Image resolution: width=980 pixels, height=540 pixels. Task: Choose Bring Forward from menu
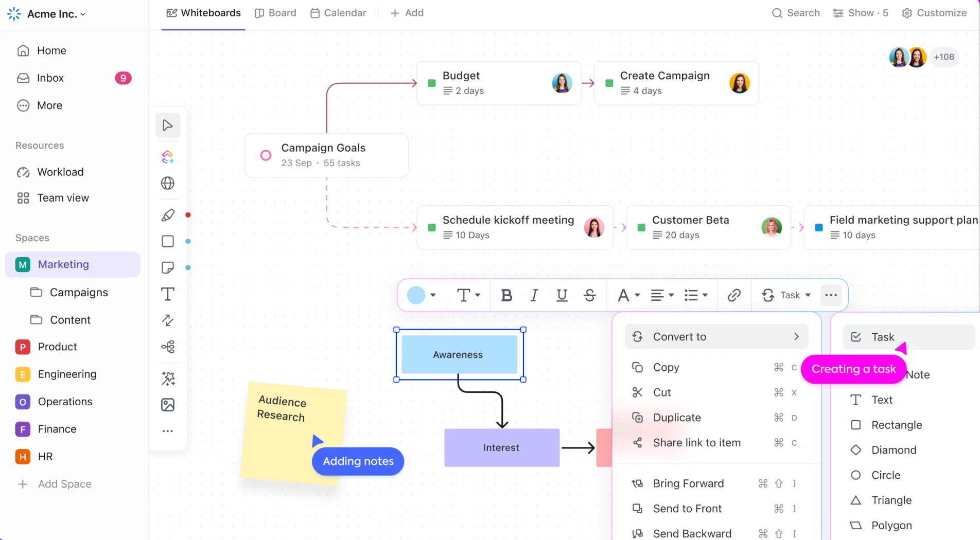(x=716, y=483)
